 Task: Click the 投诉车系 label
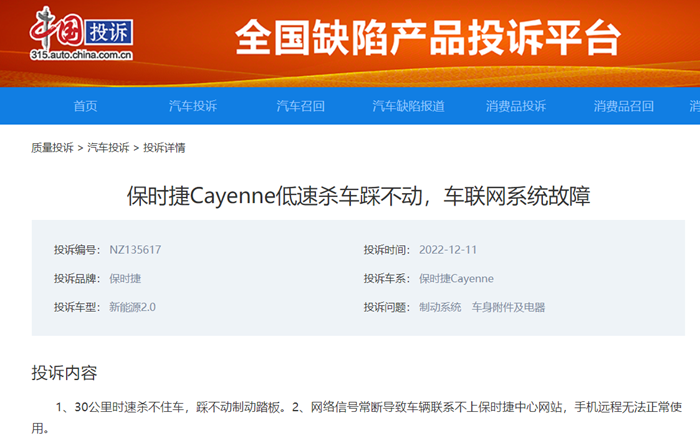387,279
